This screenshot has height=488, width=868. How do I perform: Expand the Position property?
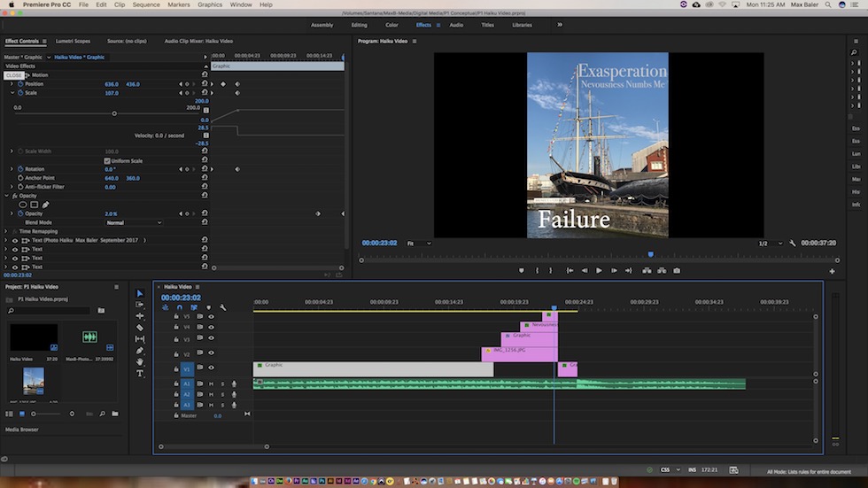(12, 84)
